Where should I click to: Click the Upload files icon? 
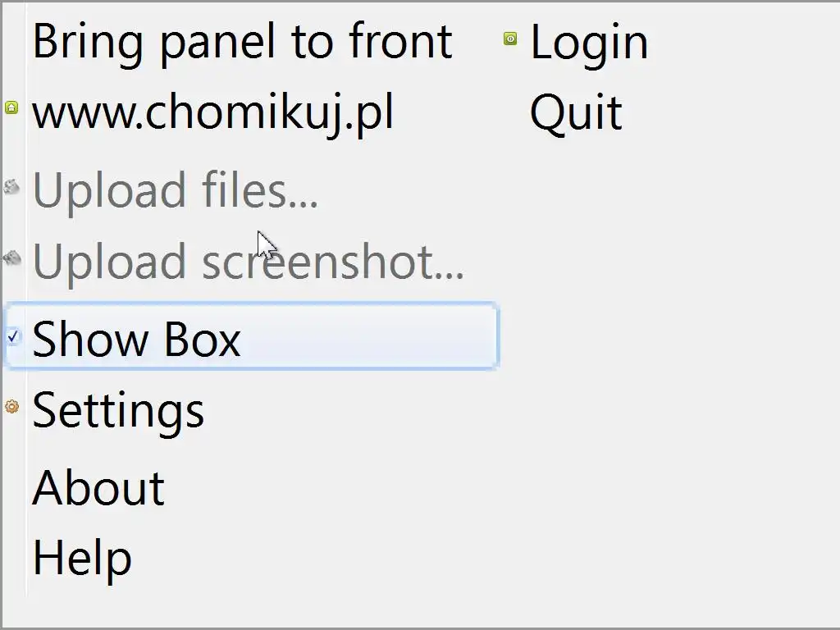pos(11,187)
